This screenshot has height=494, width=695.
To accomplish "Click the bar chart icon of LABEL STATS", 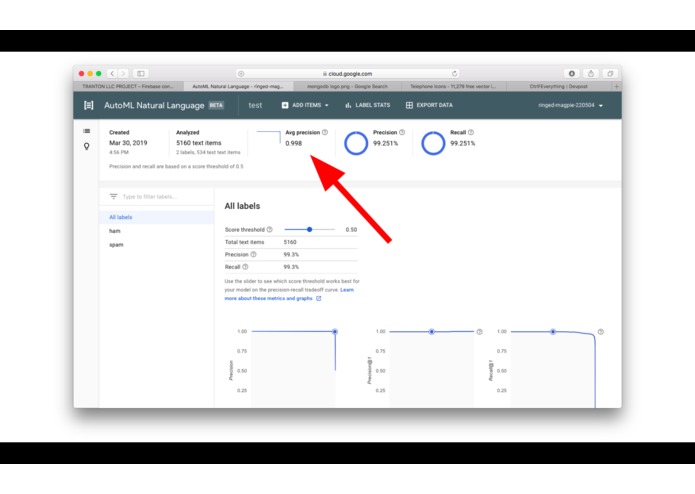I will coord(348,105).
